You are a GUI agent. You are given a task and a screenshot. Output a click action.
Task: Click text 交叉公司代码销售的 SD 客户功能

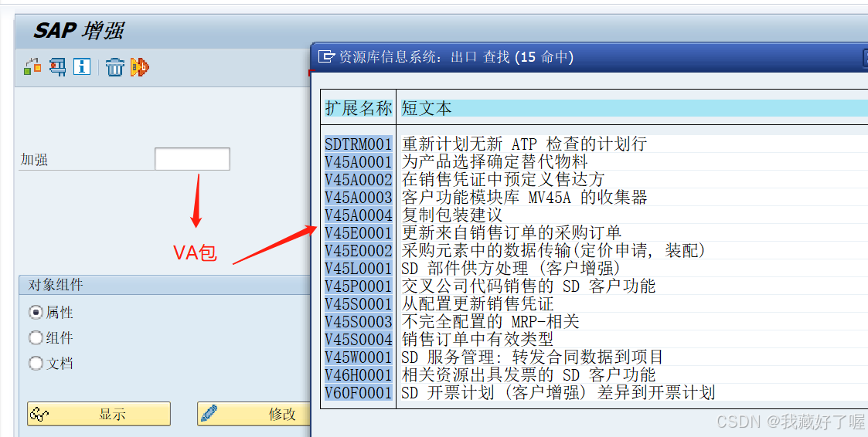pyautogui.click(x=529, y=286)
